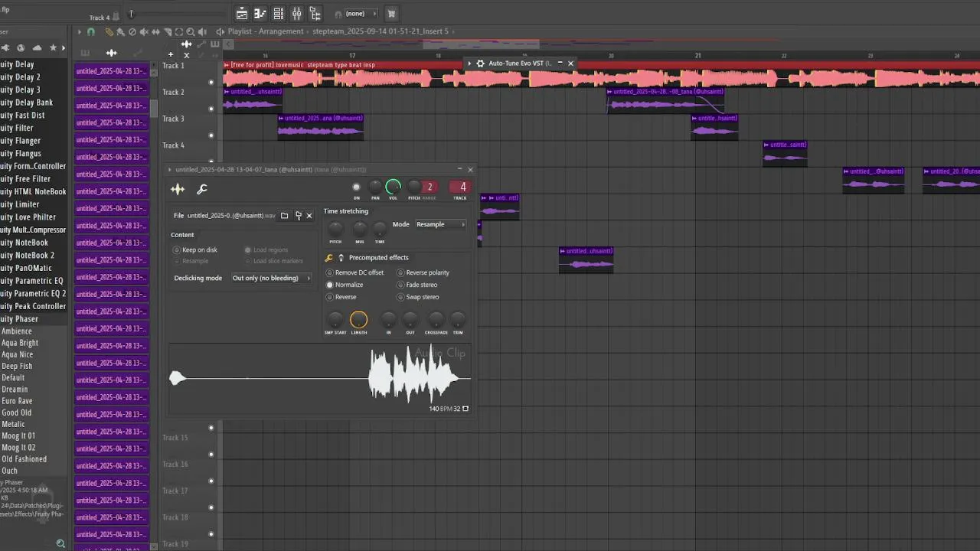This screenshot has width=980, height=551.
Task: Click the VOL knob in audio clip window
Action: click(394, 187)
